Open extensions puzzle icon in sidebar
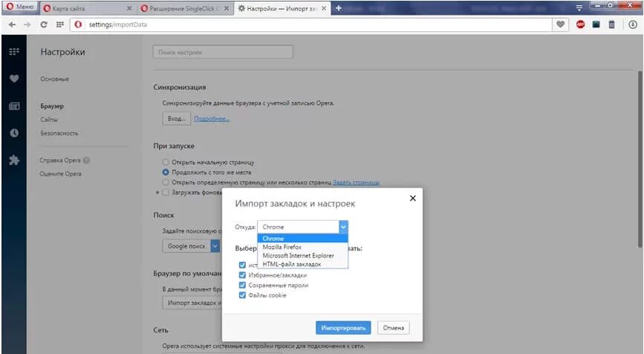This screenshot has height=354, width=644. pos(14,160)
